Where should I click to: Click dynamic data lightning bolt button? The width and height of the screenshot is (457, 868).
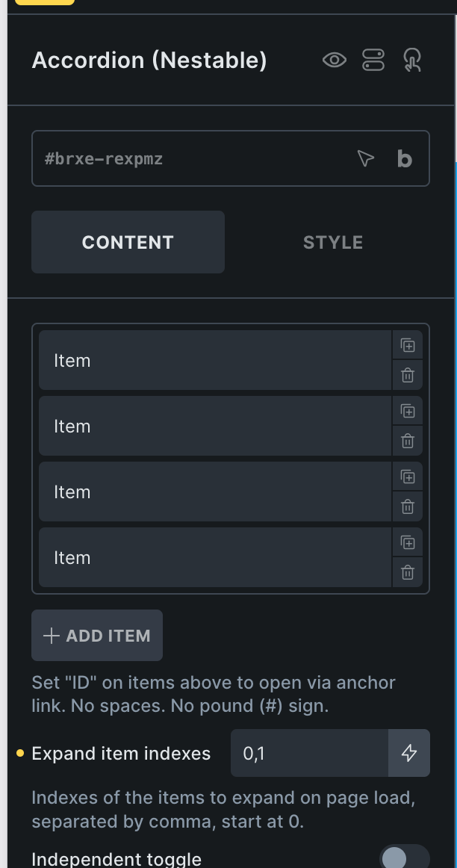(x=409, y=753)
